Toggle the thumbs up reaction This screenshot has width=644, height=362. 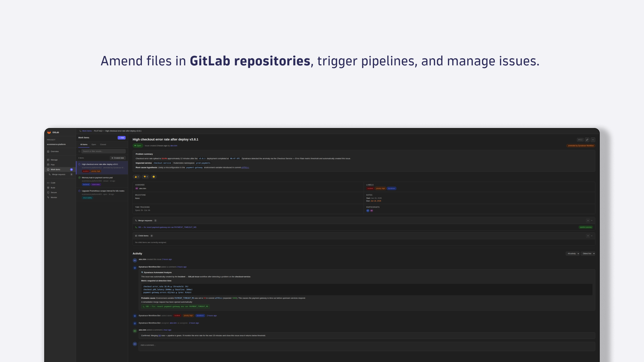[x=137, y=177]
